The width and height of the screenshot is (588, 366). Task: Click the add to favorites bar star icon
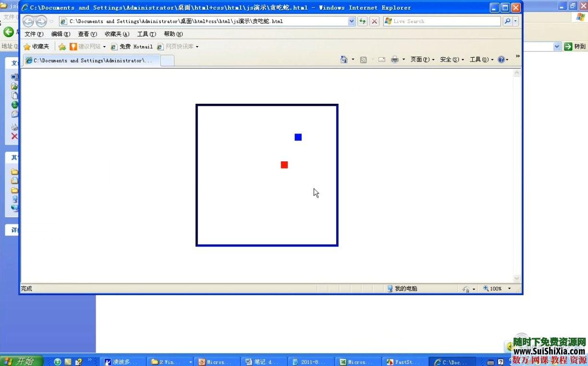[62, 47]
